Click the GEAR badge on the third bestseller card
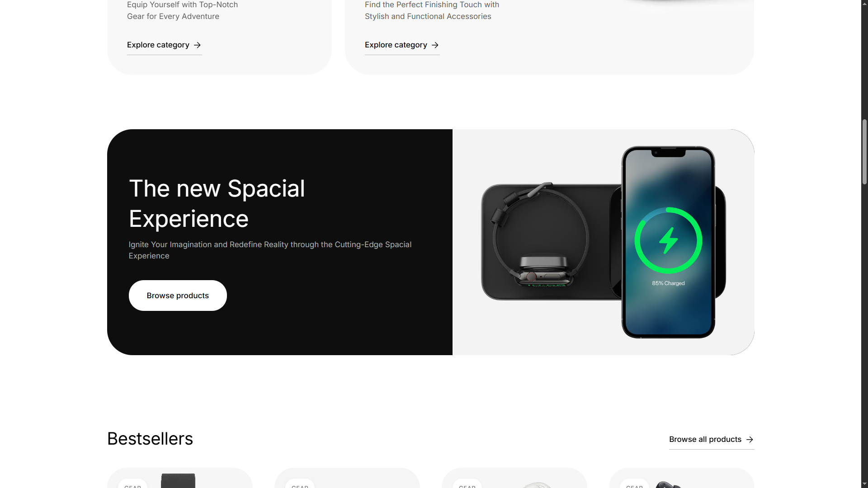This screenshot has width=868, height=488. pyautogui.click(x=467, y=483)
